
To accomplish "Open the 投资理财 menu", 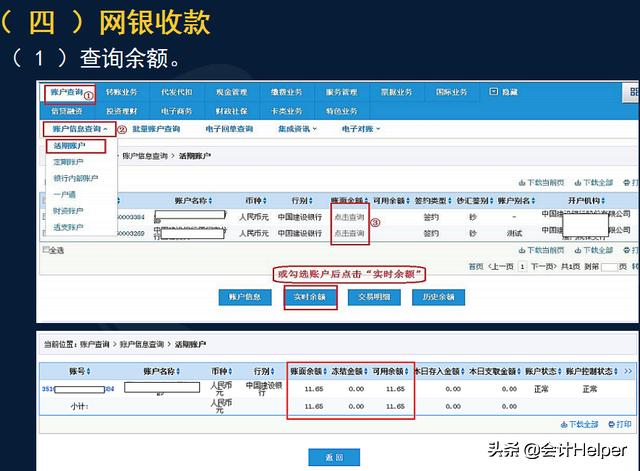I will (121, 111).
